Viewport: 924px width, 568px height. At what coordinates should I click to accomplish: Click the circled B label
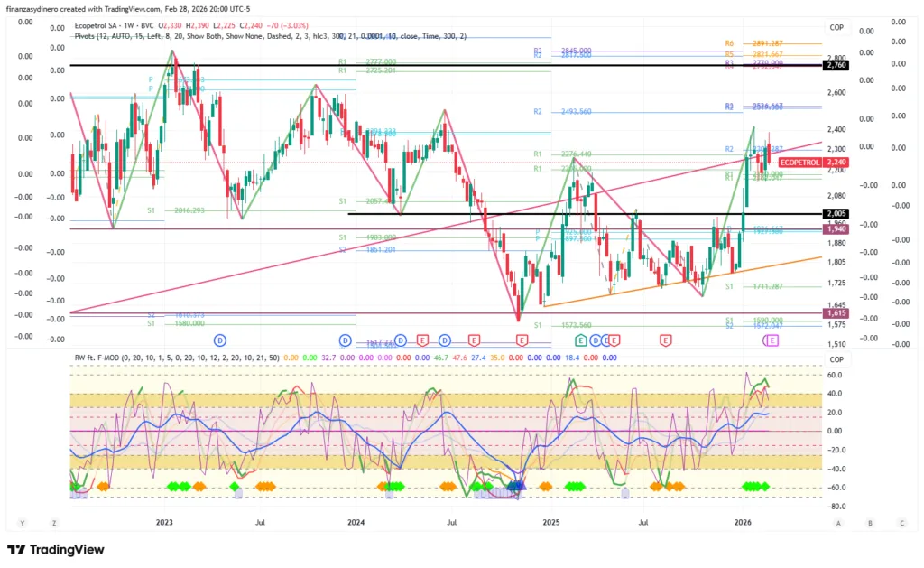tap(870, 523)
